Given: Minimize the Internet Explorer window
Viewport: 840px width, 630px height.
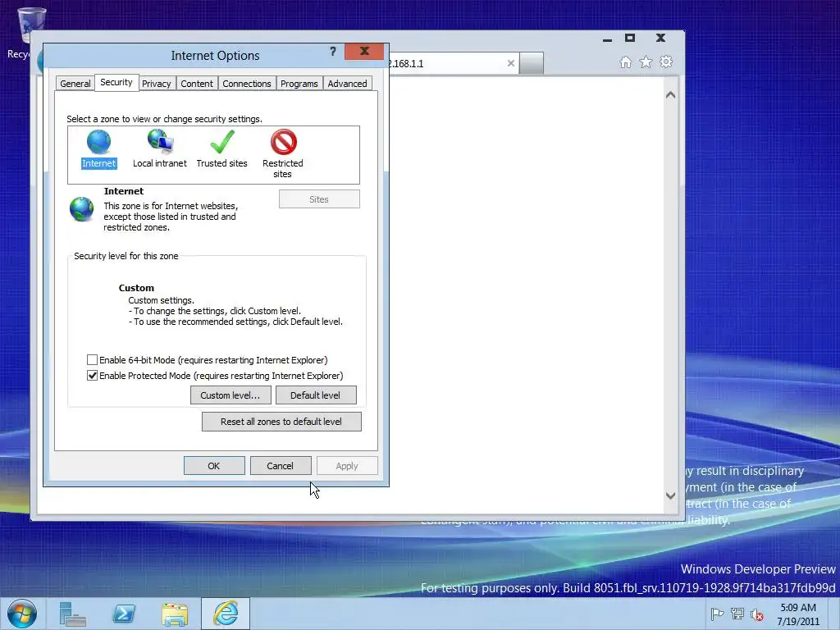Looking at the screenshot, I should click(608, 39).
